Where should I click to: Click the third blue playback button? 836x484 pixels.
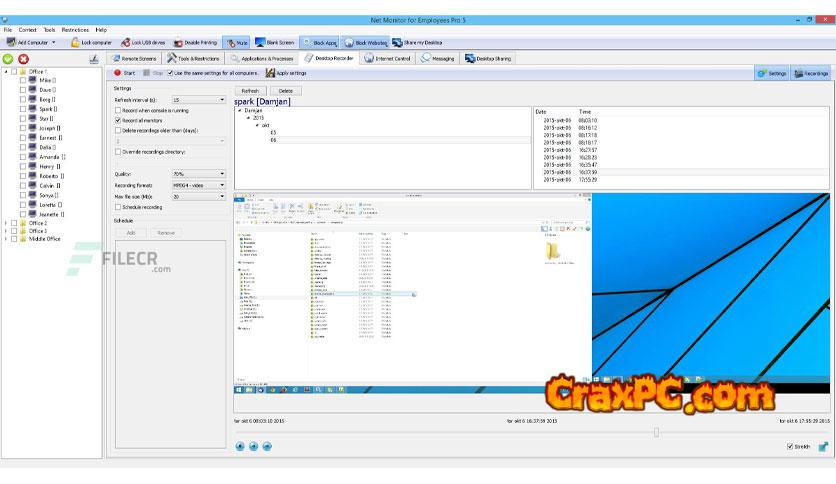coord(267,446)
